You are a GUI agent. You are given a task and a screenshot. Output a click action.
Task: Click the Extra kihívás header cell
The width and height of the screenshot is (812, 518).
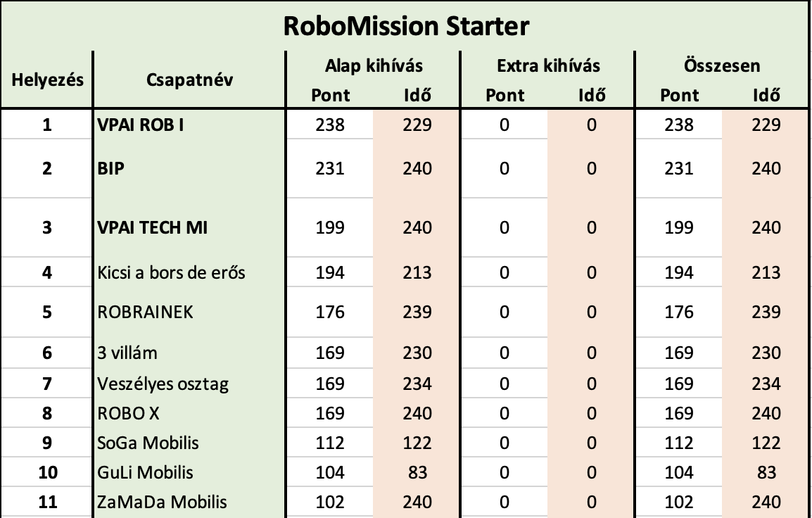click(548, 65)
